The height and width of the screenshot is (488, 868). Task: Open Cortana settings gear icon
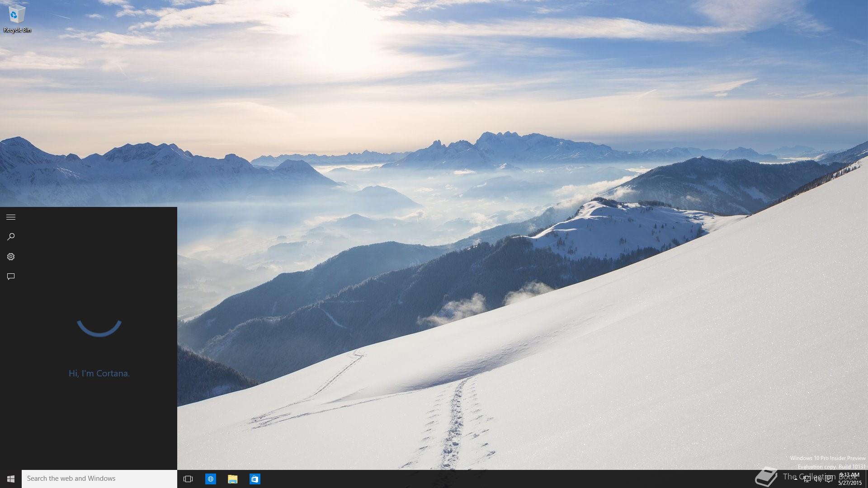click(11, 257)
